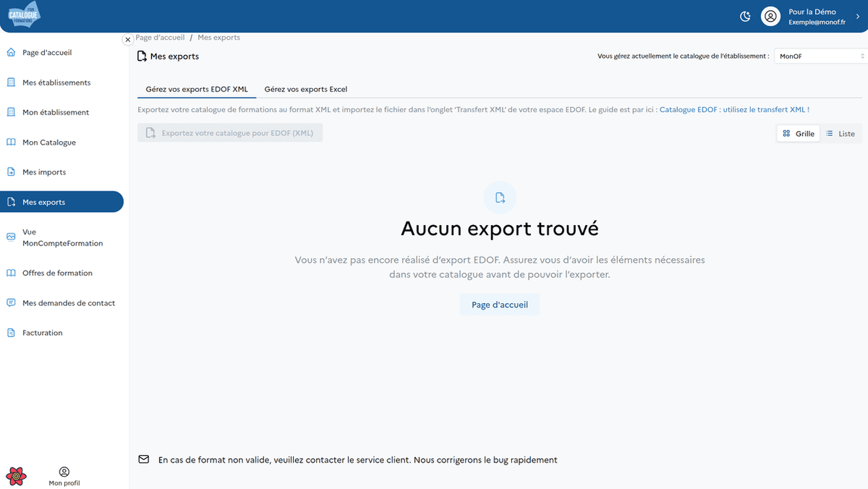Click the Page d'accueil button below the message
Viewport: 868px width, 489px height.
tap(499, 304)
